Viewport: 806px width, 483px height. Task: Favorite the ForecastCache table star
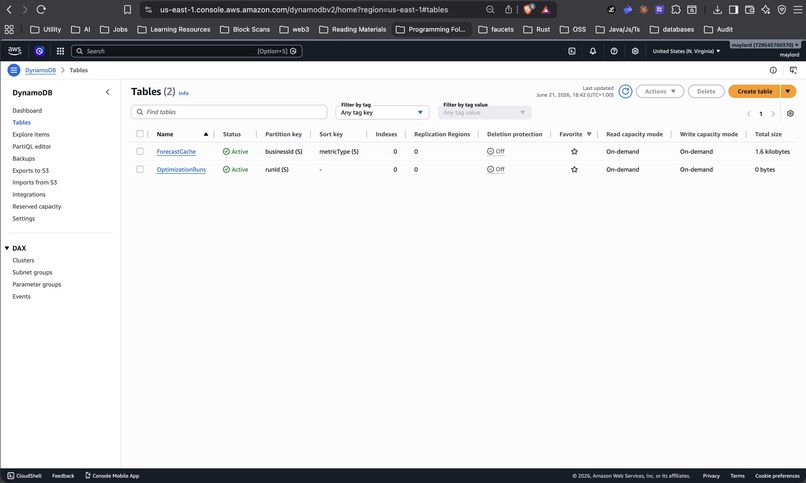coord(574,152)
